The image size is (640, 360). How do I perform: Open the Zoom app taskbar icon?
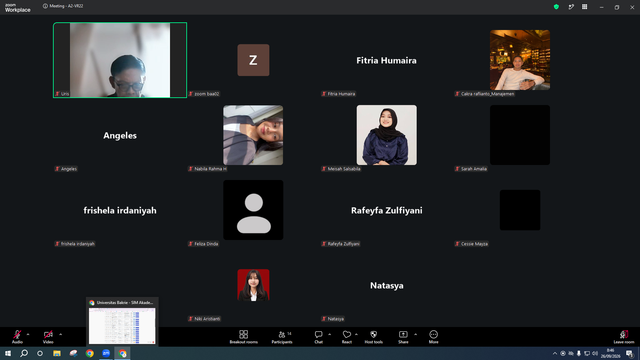[106, 353]
